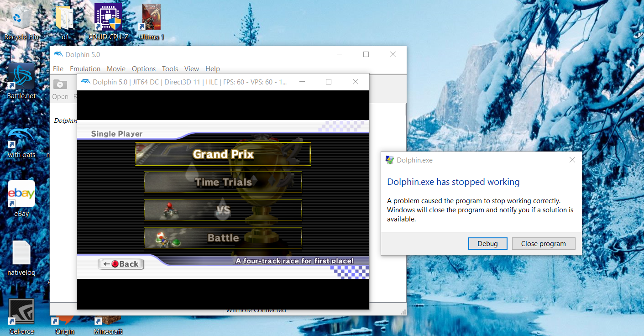This screenshot has height=336, width=644.
Task: Select Grand Prix in the game menu
Action: coord(223,154)
